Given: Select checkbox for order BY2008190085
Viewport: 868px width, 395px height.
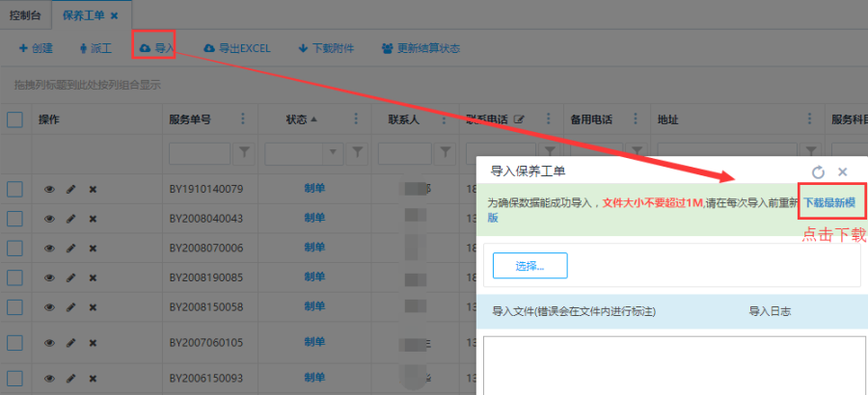Looking at the screenshot, I should click(14, 277).
